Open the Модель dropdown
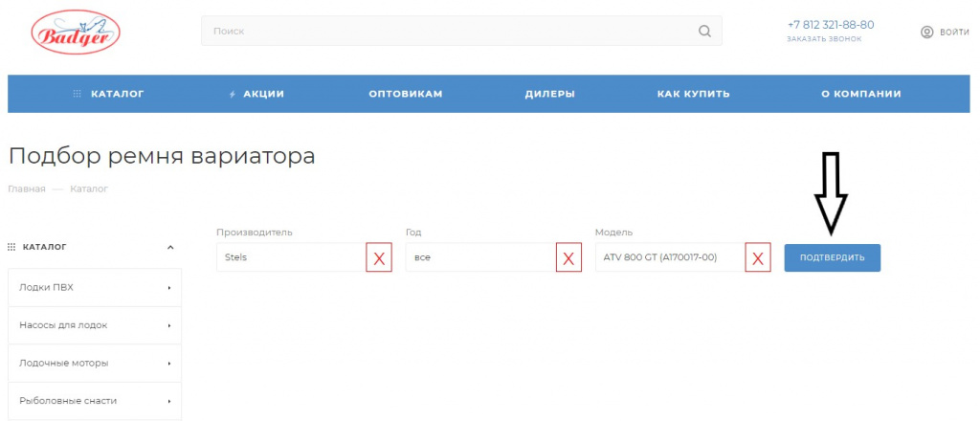The image size is (980, 421). pyautogui.click(x=668, y=257)
